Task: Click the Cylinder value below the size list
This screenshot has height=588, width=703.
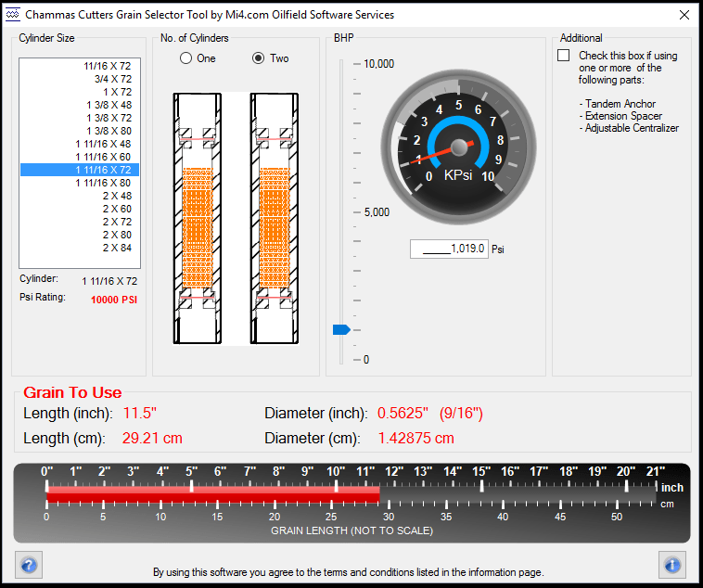Action: (x=109, y=281)
